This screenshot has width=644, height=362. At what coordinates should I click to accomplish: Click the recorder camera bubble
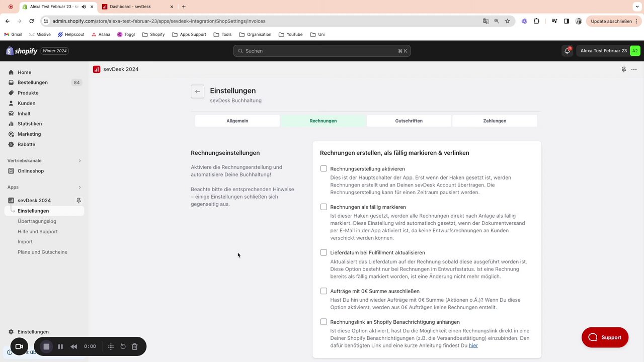[19, 346]
